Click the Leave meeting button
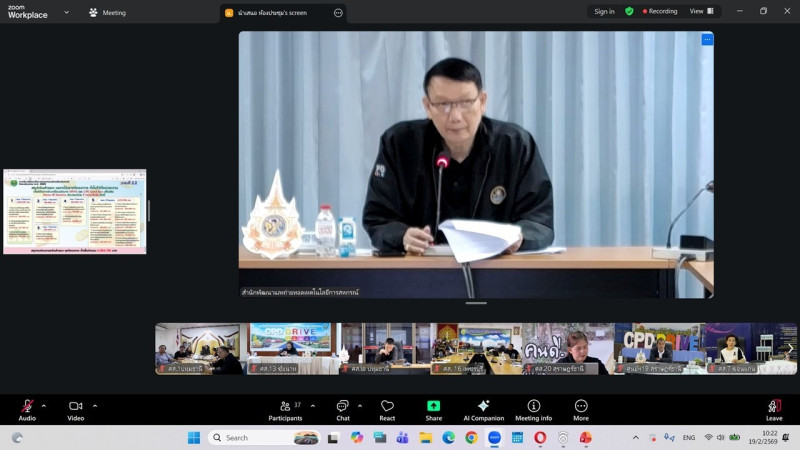800x450 pixels. pyautogui.click(x=774, y=407)
